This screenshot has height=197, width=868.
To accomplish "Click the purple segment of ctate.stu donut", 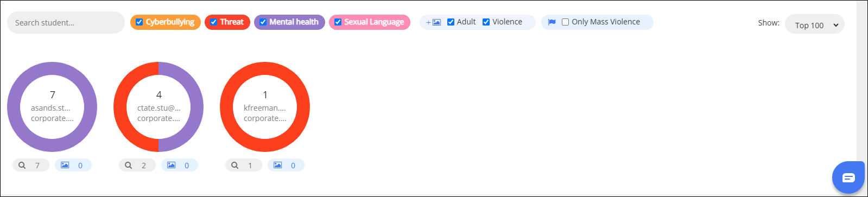I will point(197,107).
